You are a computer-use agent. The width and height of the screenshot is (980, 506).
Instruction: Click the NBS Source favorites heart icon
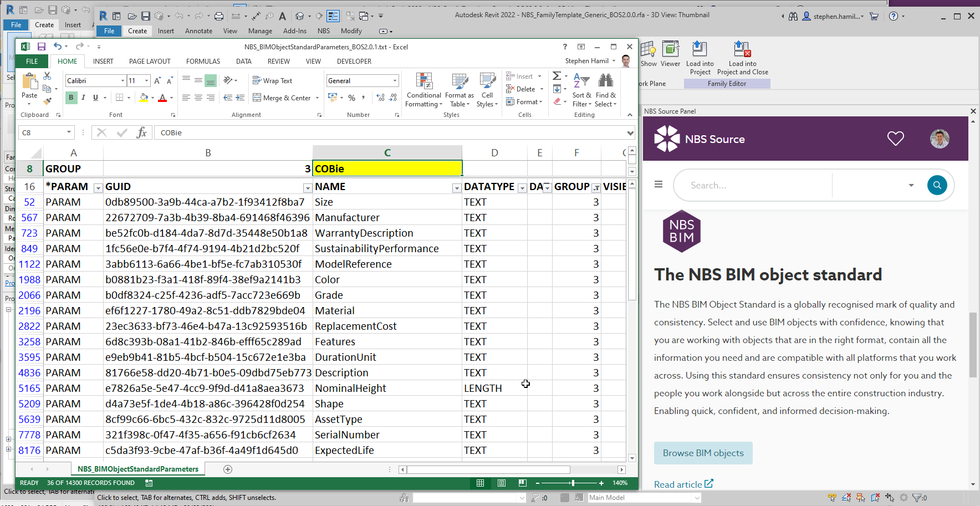(895, 139)
